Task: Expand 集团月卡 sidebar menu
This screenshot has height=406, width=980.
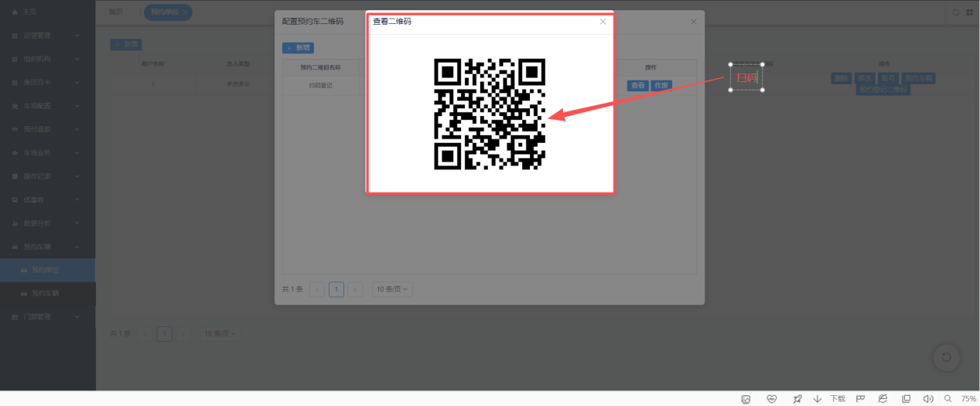Action: click(48, 82)
